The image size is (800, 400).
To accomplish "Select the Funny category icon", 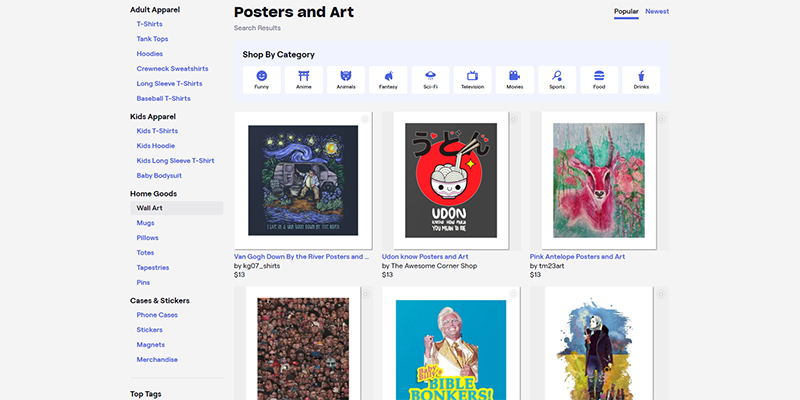I will click(x=261, y=76).
